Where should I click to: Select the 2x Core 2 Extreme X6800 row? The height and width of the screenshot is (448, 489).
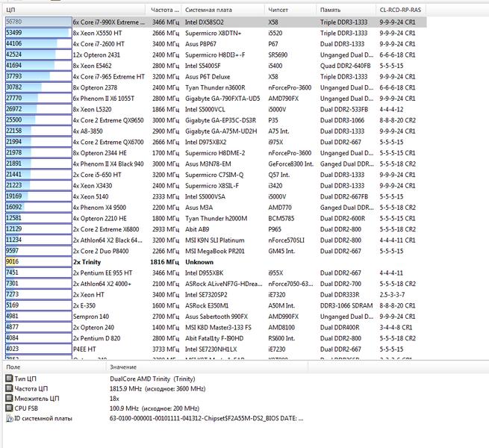coord(216,229)
